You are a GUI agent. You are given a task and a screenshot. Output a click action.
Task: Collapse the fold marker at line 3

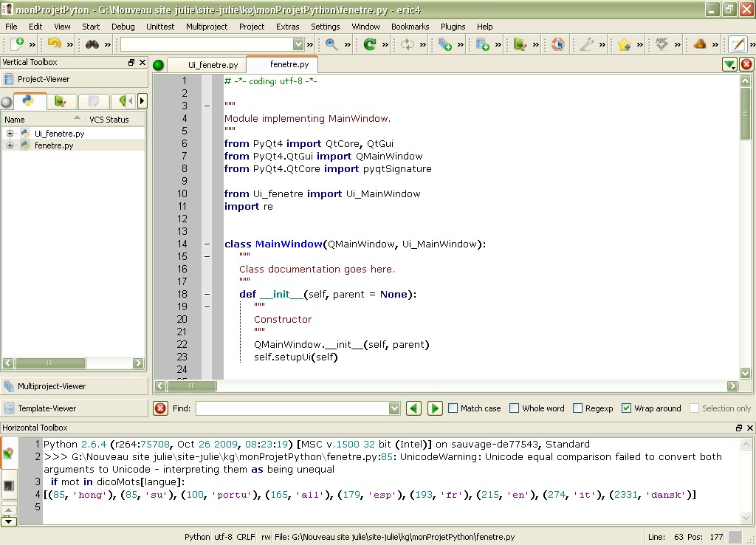click(x=207, y=106)
